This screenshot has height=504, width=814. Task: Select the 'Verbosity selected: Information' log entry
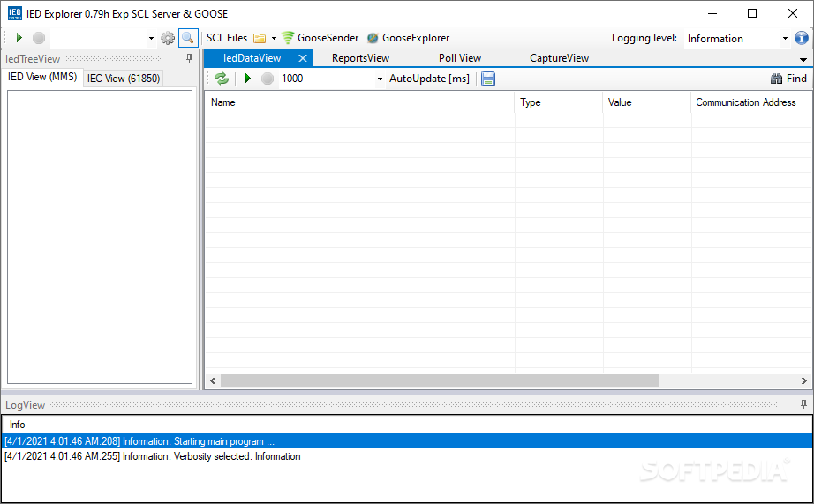pos(407,456)
